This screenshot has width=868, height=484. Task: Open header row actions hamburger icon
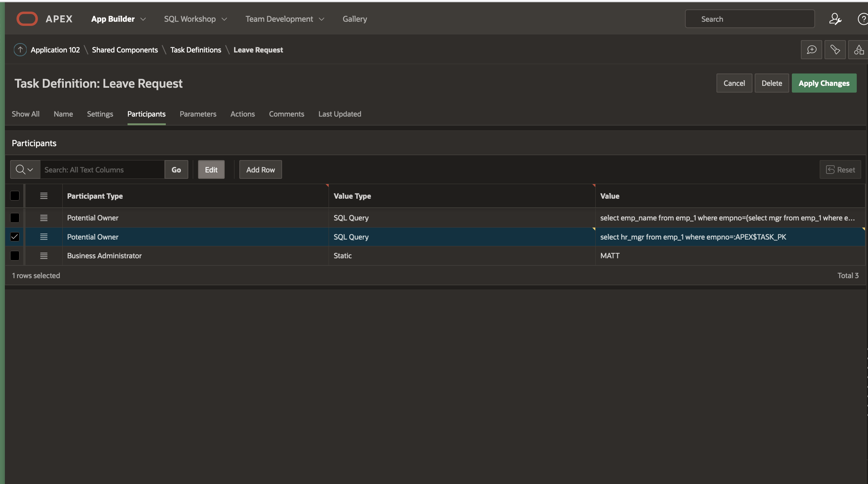tap(44, 196)
